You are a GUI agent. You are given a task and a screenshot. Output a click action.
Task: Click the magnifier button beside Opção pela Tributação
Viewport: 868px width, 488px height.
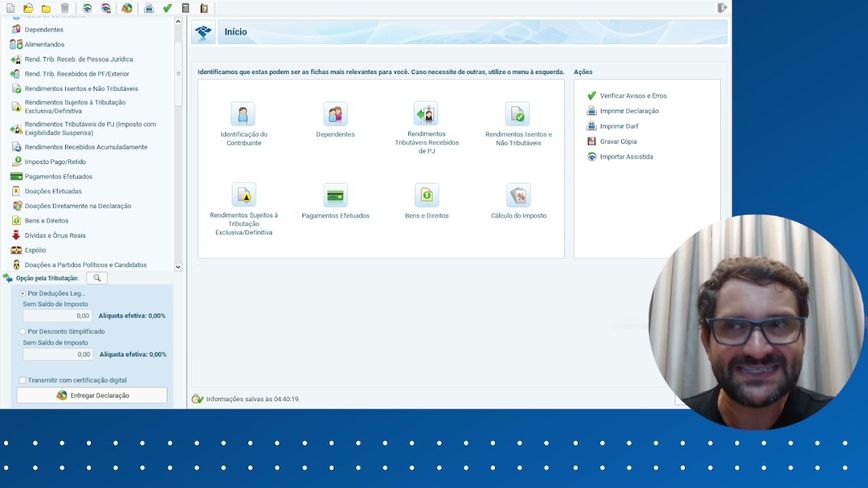click(97, 278)
